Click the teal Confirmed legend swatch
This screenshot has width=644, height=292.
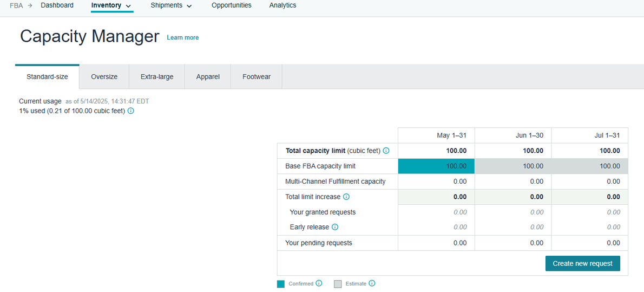click(x=281, y=284)
